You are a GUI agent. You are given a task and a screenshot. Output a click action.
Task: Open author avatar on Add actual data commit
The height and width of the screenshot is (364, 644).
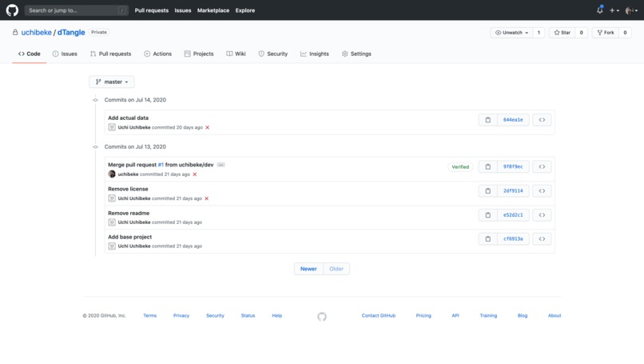click(112, 127)
